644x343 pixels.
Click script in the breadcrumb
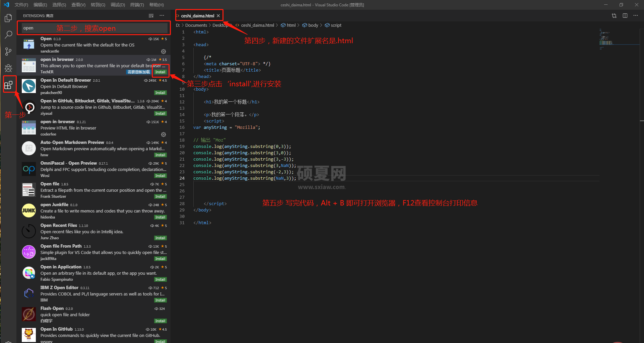point(336,25)
